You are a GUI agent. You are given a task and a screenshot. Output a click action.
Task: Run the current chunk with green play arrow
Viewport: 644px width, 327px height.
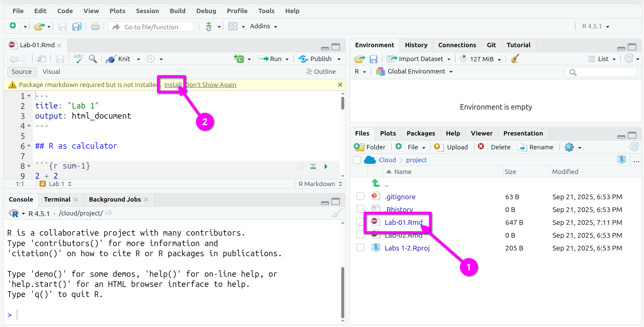[x=326, y=167]
